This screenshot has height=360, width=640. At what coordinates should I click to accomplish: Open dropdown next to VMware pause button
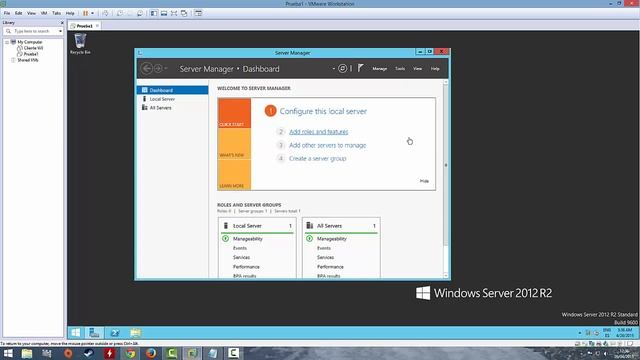tap(93, 13)
